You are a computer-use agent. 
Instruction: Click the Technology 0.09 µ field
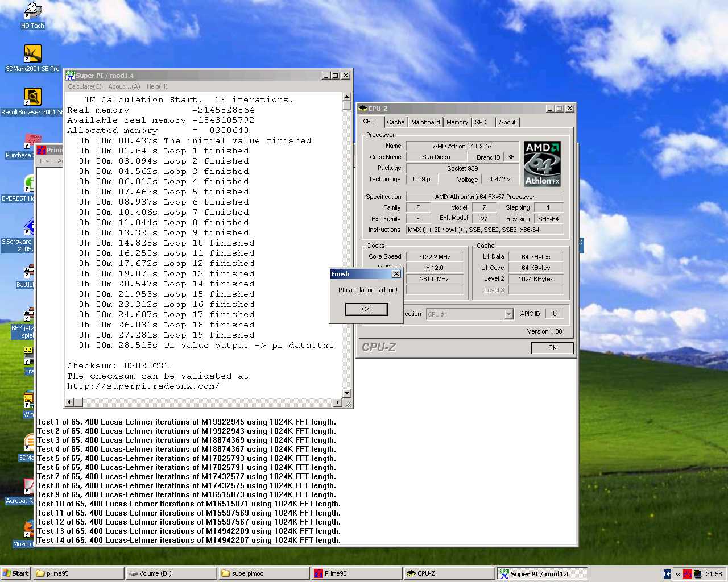pyautogui.click(x=421, y=179)
